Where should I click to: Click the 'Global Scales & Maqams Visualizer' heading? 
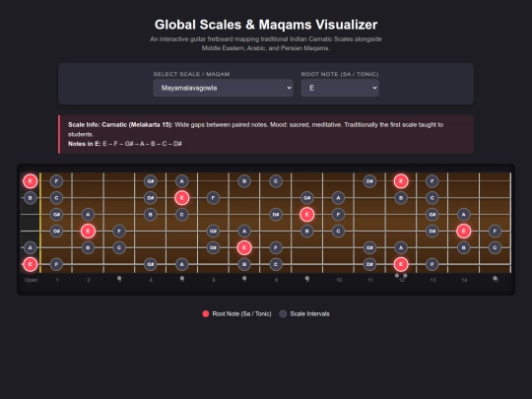(266, 25)
